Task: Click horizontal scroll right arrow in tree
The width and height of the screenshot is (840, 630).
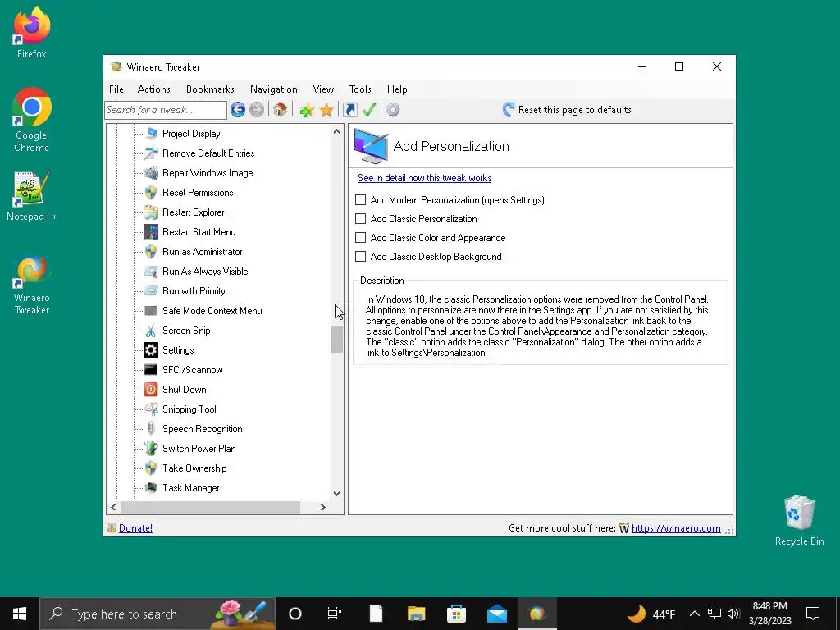Action: [x=322, y=507]
